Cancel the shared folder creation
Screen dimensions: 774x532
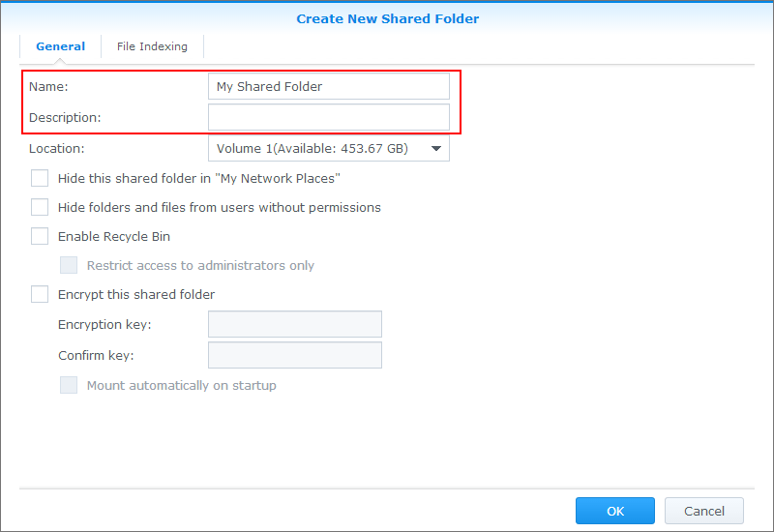703,511
